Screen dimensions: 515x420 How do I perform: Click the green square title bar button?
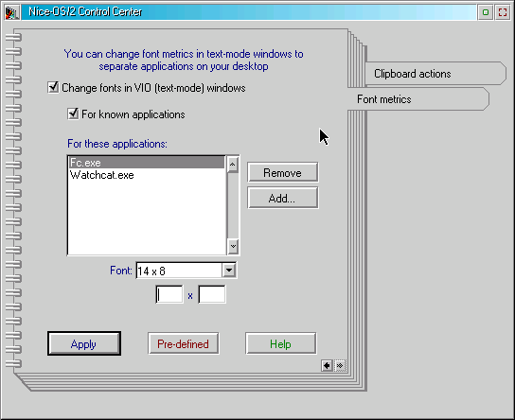point(486,12)
